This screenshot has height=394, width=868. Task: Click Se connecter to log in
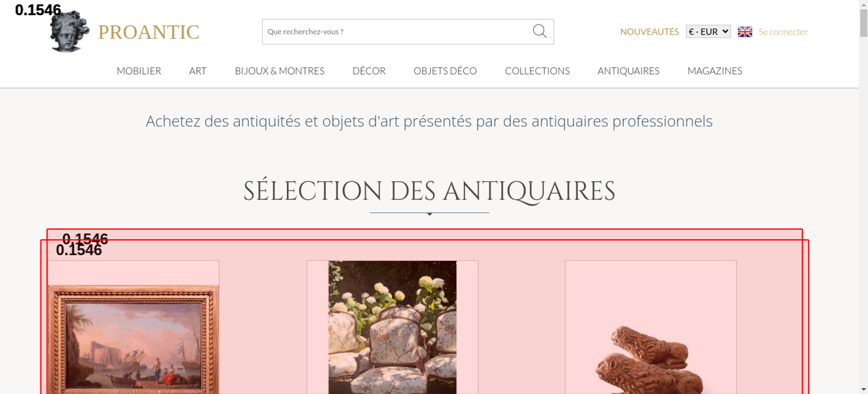click(783, 32)
